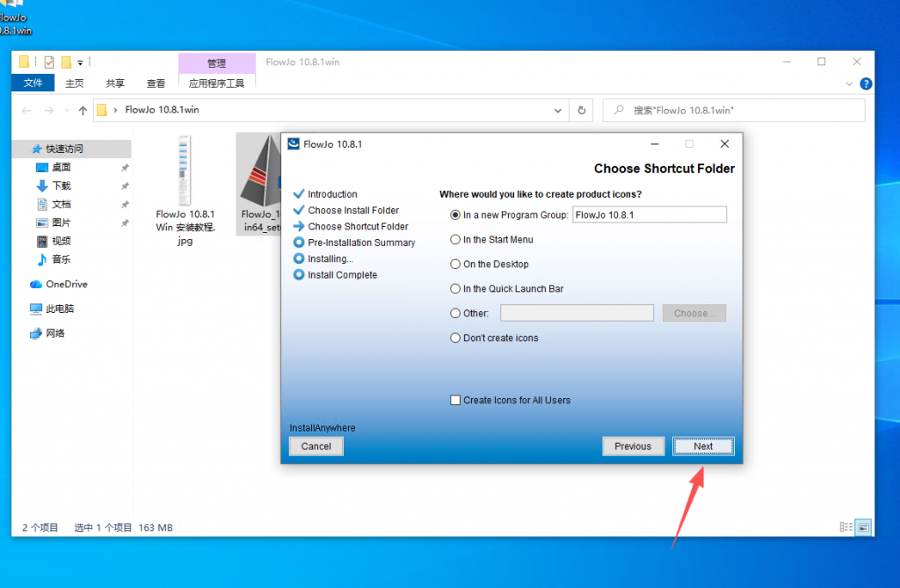Screen dimensions: 900x588
Task: Click the up-directory arrow in Explorer
Action: pos(83,111)
